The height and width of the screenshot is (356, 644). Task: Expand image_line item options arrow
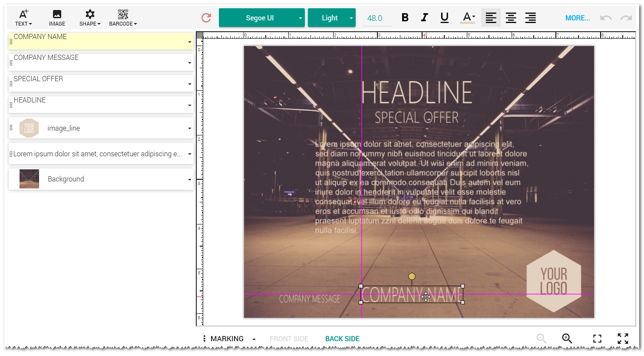[x=190, y=129]
